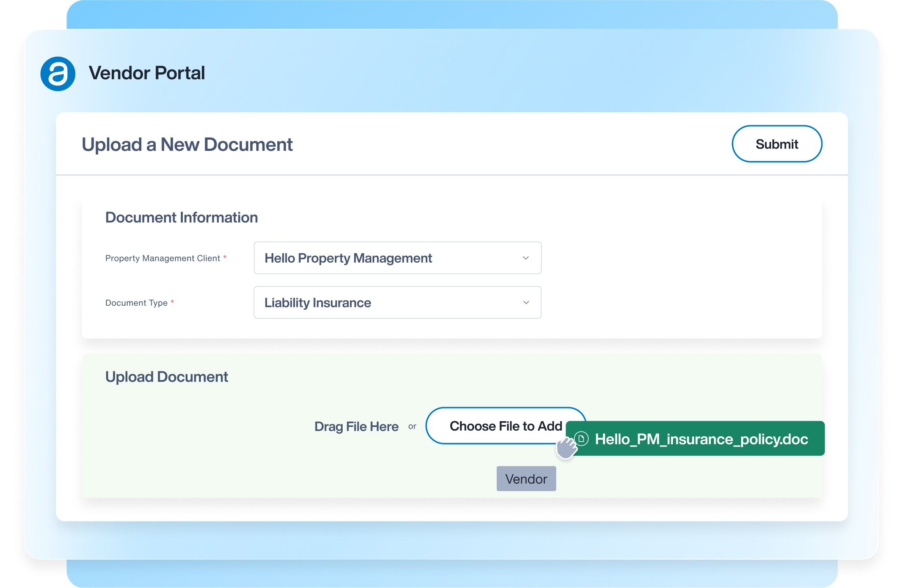Image resolution: width=903 pixels, height=588 pixels.
Task: Click the blue AppFolio logo icon
Action: (58, 74)
